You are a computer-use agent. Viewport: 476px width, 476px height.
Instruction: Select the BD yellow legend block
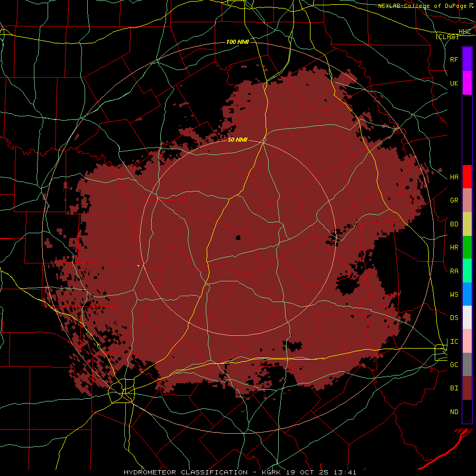coord(467,224)
